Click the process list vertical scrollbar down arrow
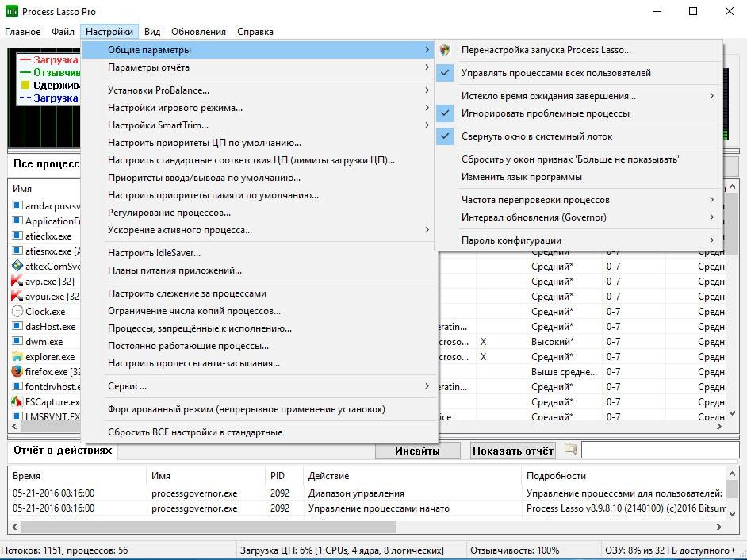 732,413
